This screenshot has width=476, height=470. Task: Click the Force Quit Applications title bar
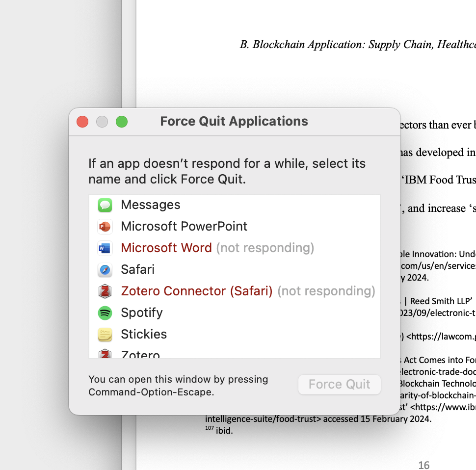(234, 121)
